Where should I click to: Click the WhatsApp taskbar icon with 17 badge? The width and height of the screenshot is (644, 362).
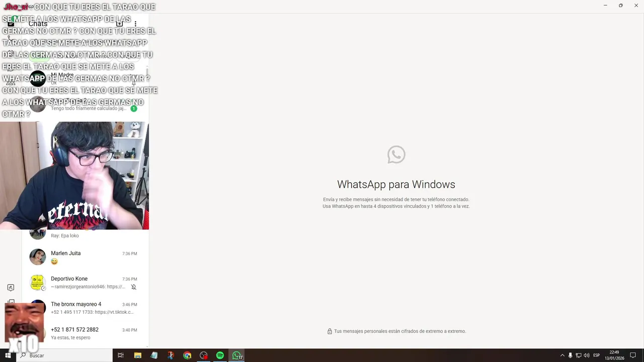point(237,355)
